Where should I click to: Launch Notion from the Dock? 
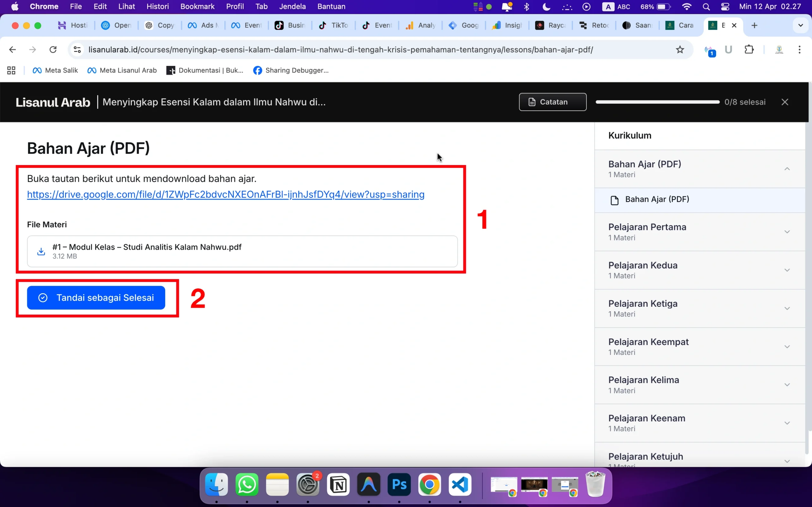click(x=338, y=485)
